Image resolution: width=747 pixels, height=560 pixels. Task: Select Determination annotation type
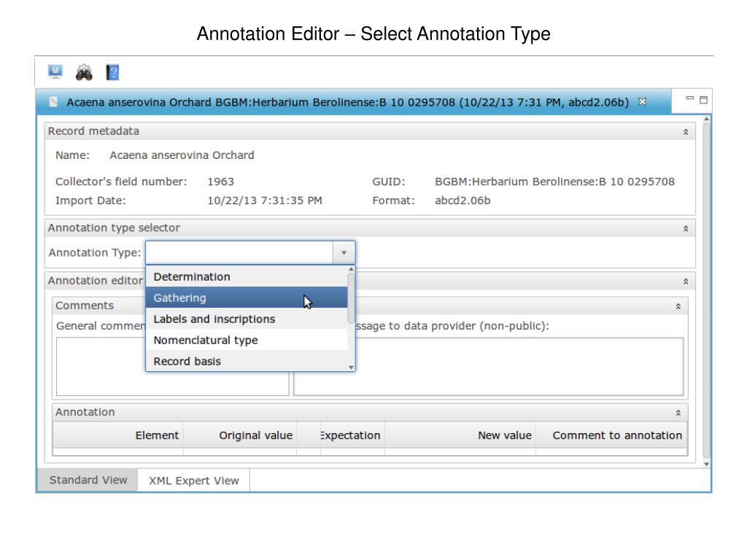pyautogui.click(x=247, y=276)
